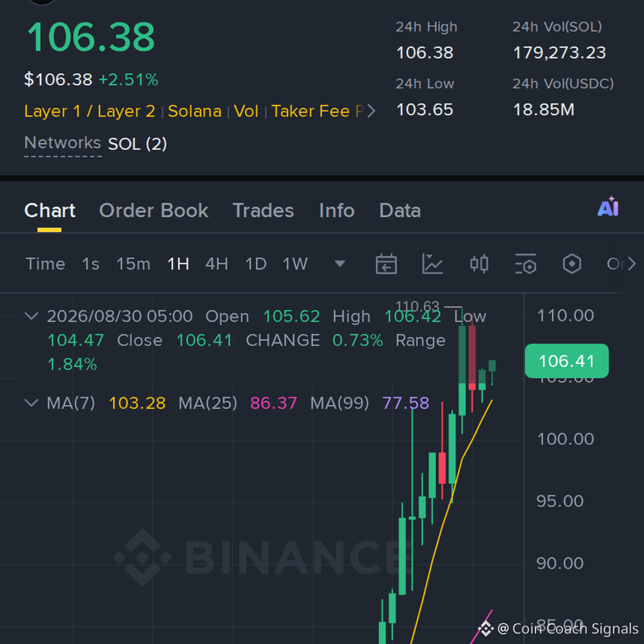This screenshot has width=644, height=644.
Task: Switch to the Chart tab
Action: [49, 210]
